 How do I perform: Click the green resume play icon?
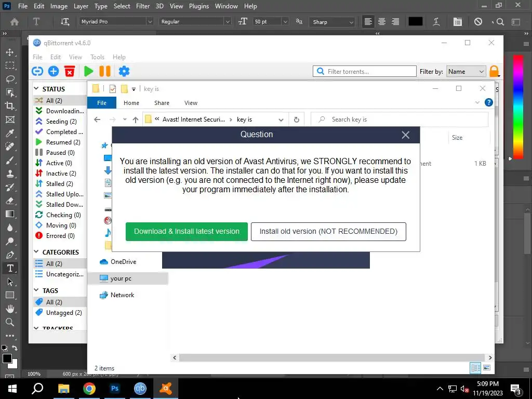88,71
